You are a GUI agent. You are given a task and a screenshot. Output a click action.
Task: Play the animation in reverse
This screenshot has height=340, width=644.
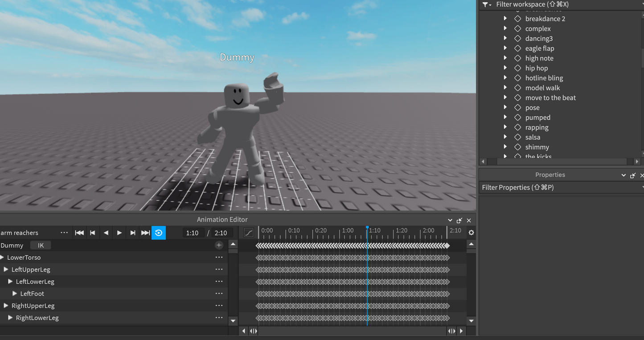coord(106,233)
